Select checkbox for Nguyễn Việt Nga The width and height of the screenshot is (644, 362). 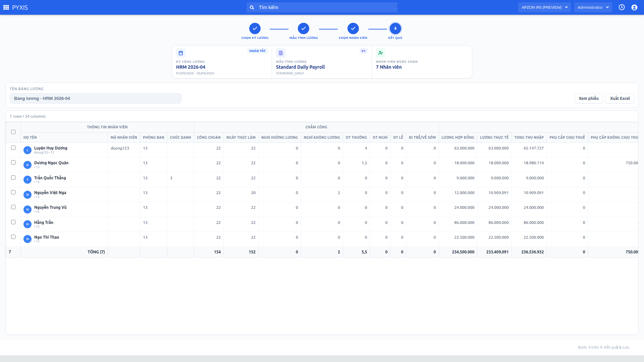point(13,192)
